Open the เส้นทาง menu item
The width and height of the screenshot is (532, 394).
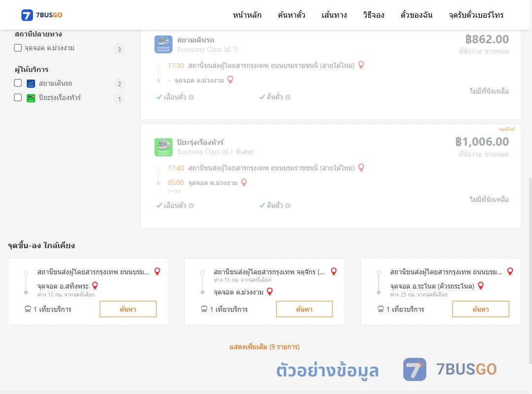(x=334, y=15)
